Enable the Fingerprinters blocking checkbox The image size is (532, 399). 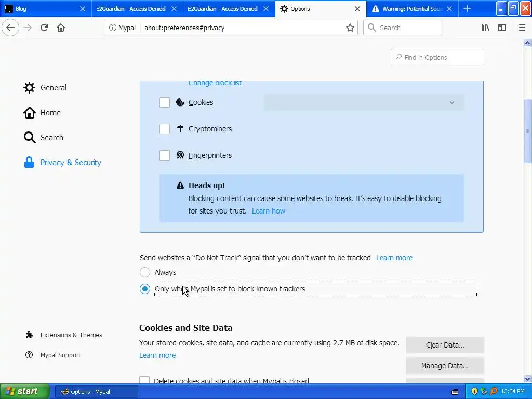pyautogui.click(x=165, y=155)
